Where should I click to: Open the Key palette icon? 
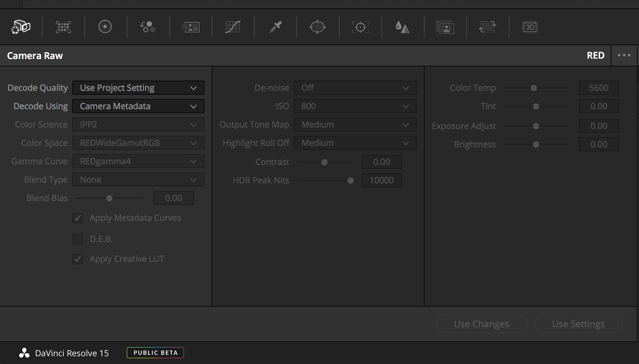[445, 27]
